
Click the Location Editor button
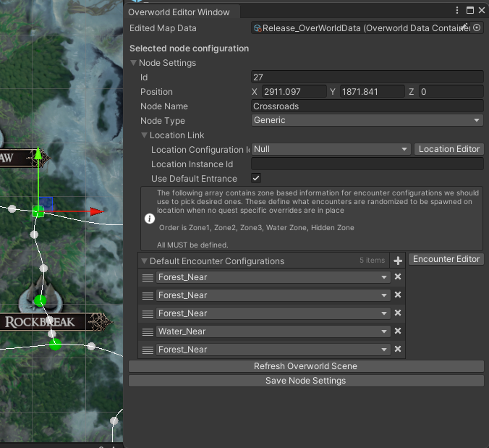pos(449,149)
